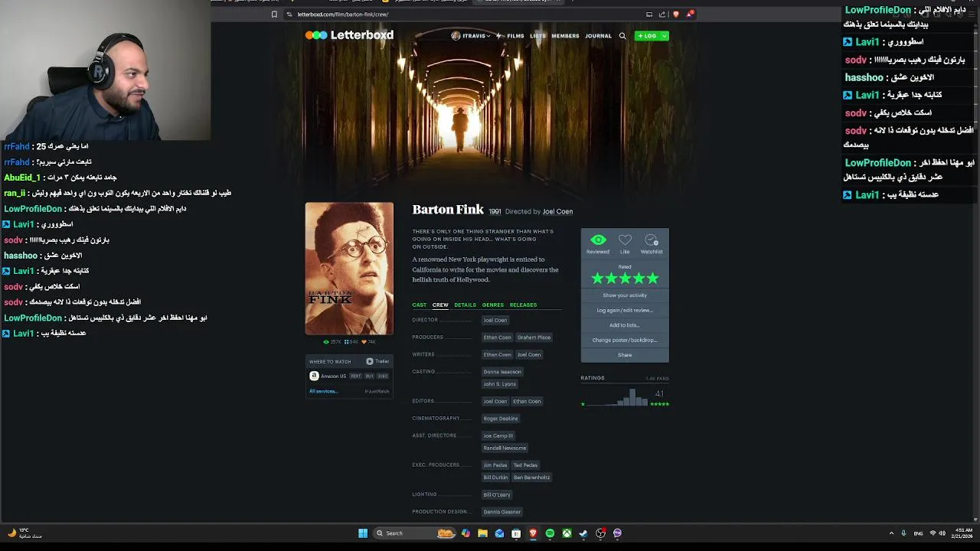The image size is (980, 551).
Task: Set rating to the first star
Action: (x=597, y=279)
